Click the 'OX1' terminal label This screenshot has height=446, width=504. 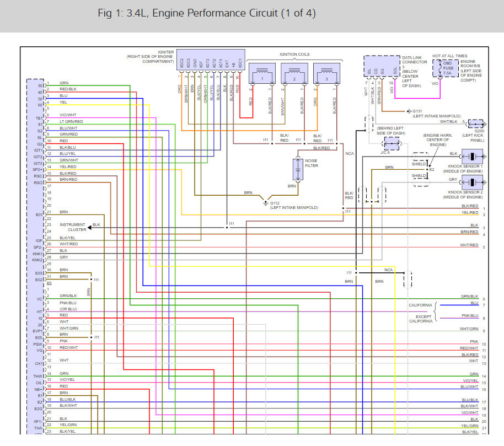tap(39, 364)
